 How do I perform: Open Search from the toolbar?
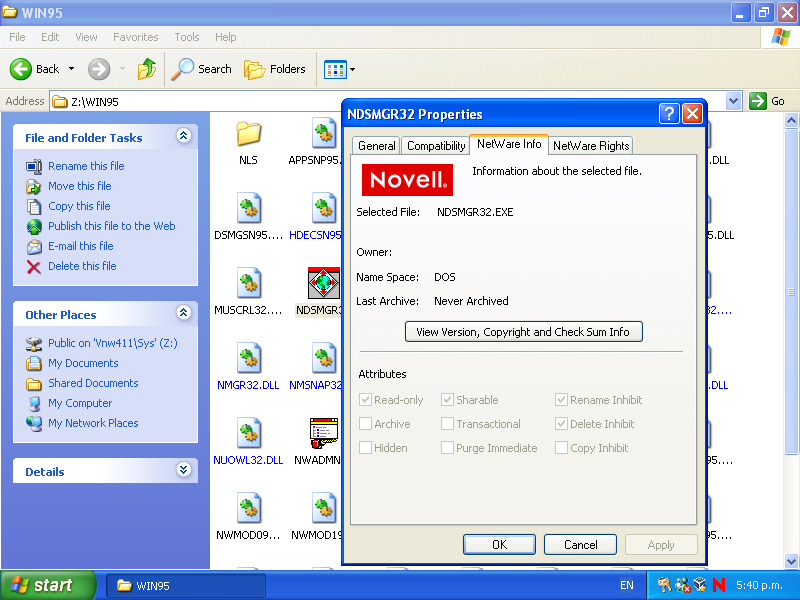click(x=201, y=69)
